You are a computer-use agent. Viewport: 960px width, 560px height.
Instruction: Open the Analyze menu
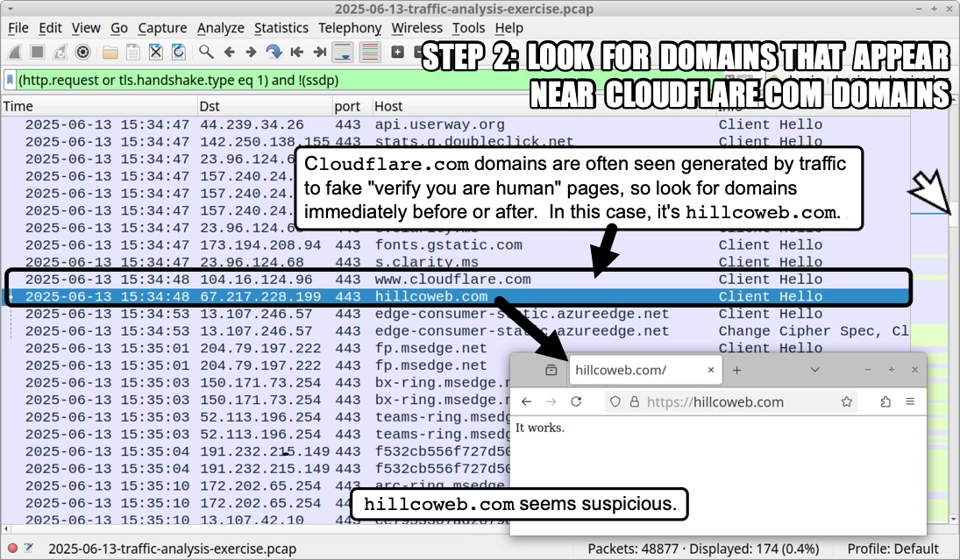click(x=220, y=28)
